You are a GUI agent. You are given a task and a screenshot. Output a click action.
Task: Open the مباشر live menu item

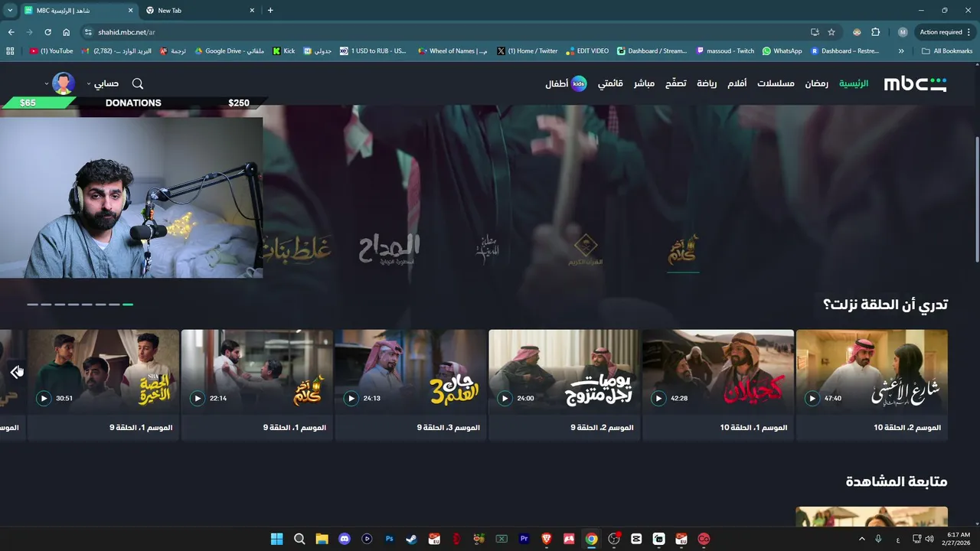point(644,83)
